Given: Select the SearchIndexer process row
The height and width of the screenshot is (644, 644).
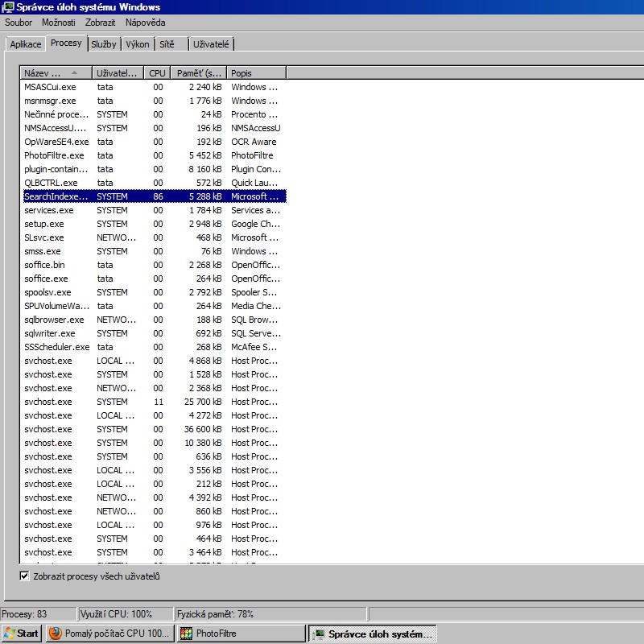Looking at the screenshot, I should [155, 196].
